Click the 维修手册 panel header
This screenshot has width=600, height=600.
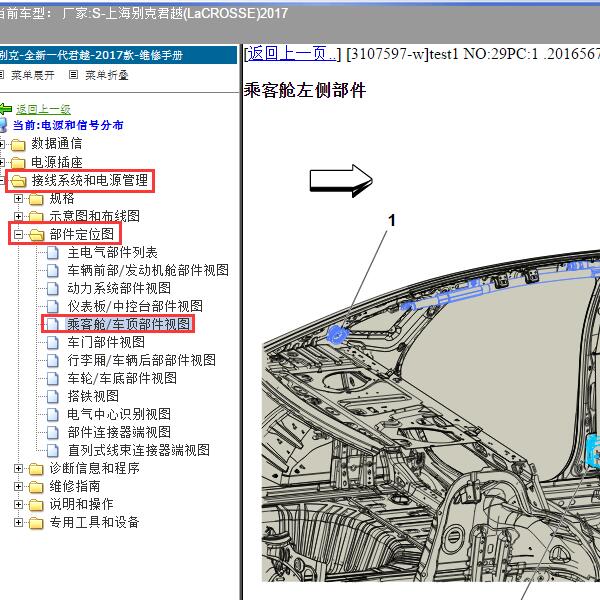coord(118,55)
